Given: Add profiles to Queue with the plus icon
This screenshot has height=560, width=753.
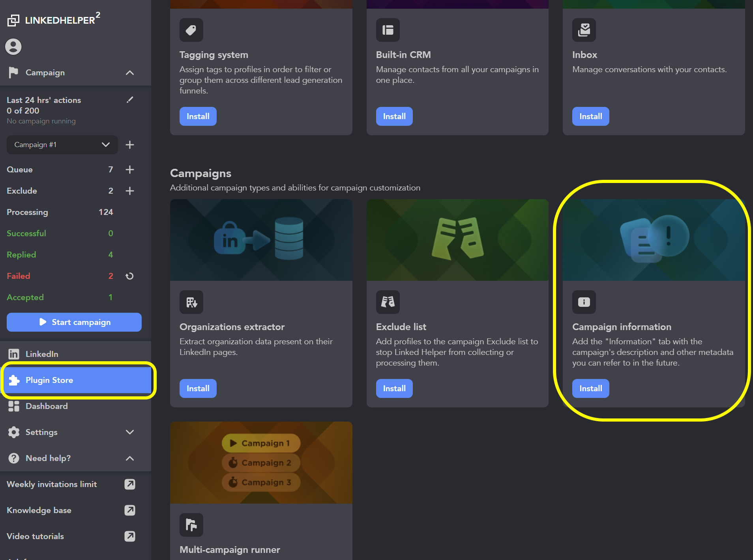Looking at the screenshot, I should (130, 170).
